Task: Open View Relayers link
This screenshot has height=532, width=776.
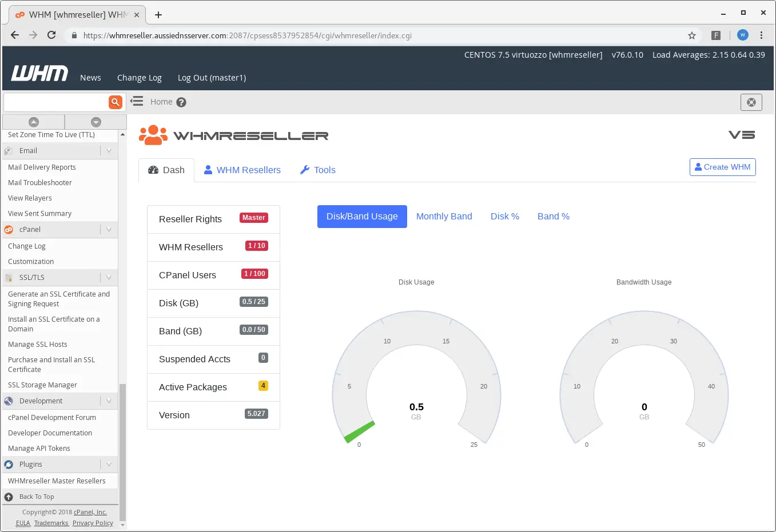Action: [x=30, y=198]
